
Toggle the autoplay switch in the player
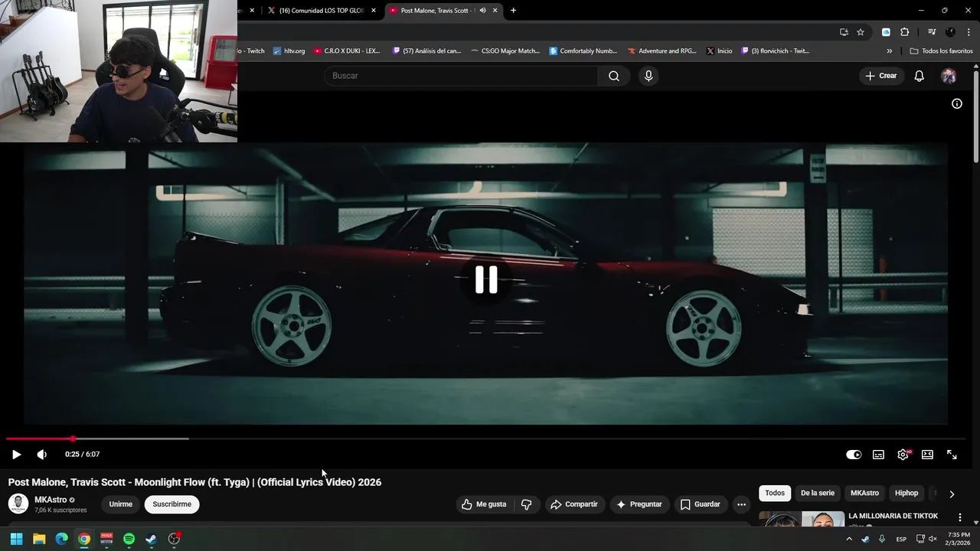tap(854, 455)
